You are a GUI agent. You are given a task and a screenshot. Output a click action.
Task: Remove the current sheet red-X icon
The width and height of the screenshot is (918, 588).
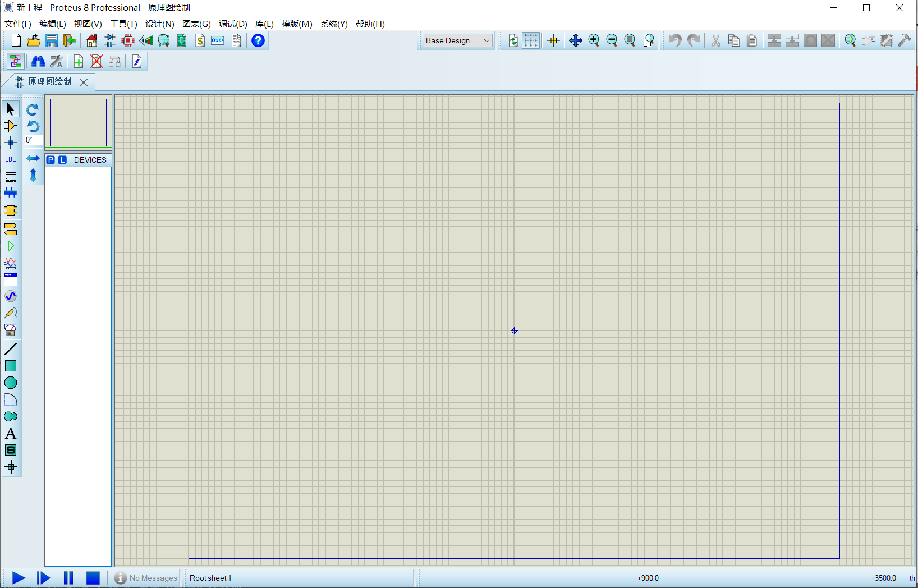tap(97, 61)
